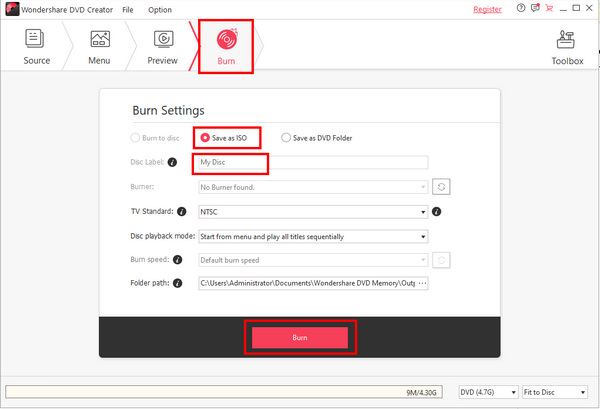Open the TV Standard NTSC dropdown
The height and width of the screenshot is (409, 600).
pos(313,212)
